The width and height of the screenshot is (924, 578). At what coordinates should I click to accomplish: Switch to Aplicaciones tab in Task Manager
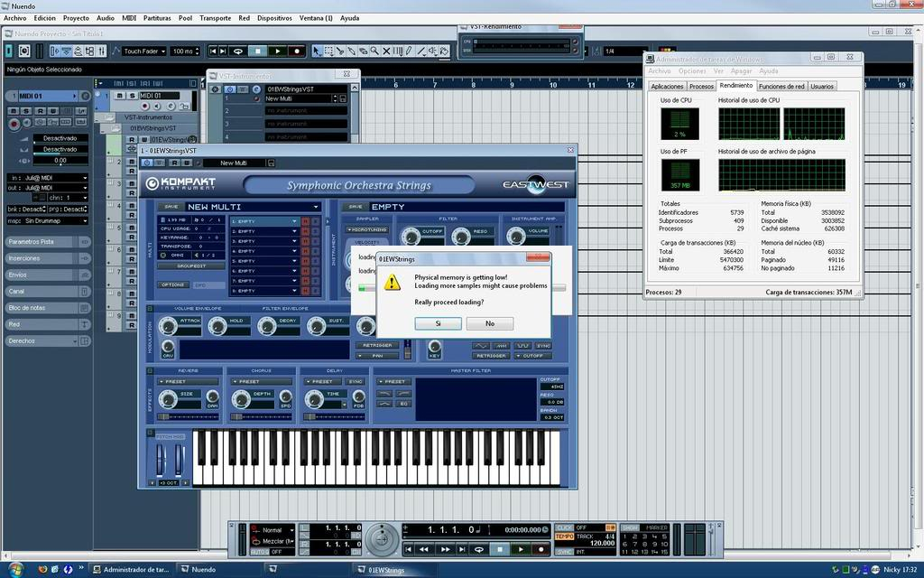[x=667, y=86]
